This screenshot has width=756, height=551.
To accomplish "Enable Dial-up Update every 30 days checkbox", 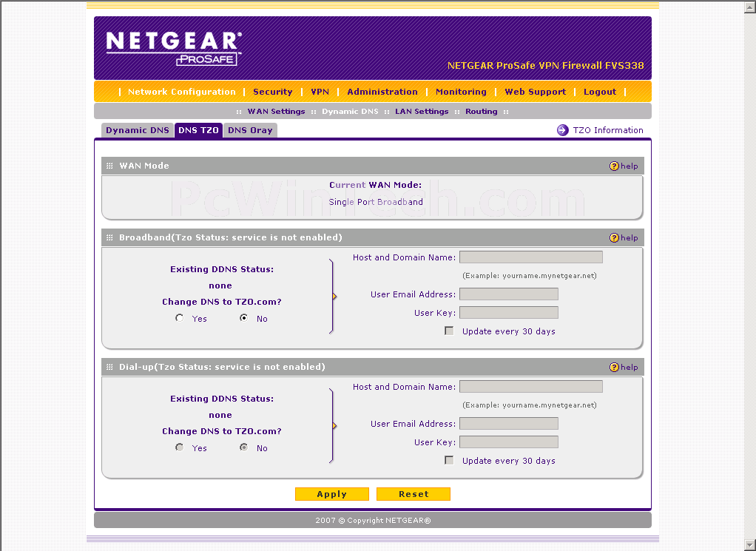I will click(449, 460).
